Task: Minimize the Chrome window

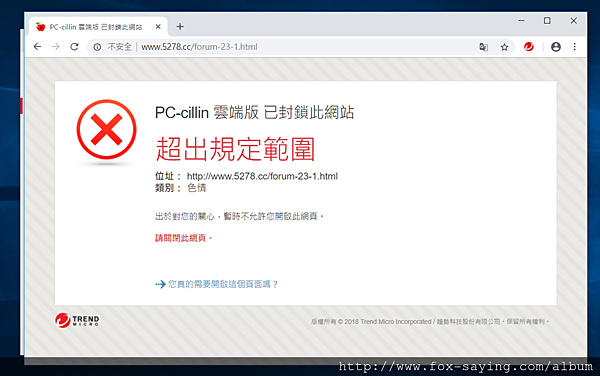Action: pos(521,21)
